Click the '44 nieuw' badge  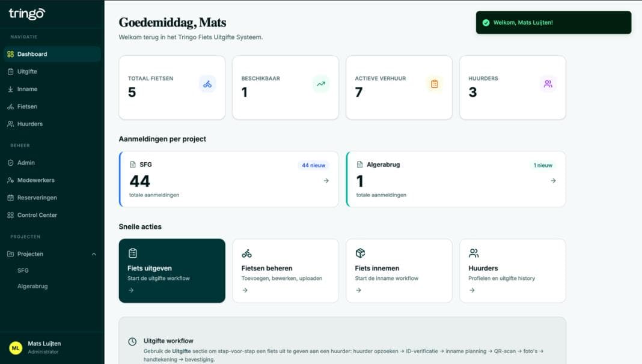pyautogui.click(x=314, y=165)
